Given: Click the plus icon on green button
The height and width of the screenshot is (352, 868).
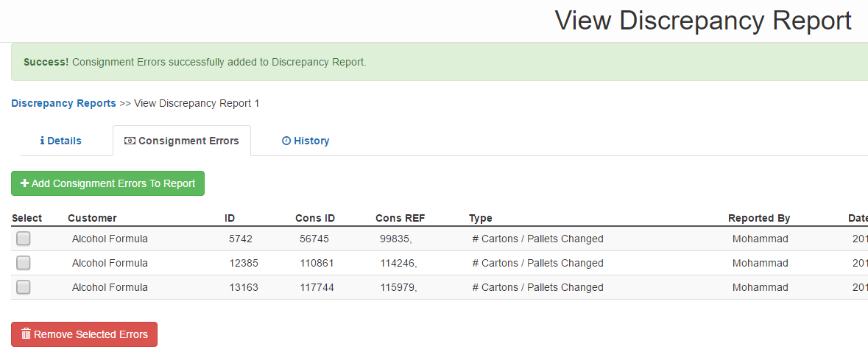Looking at the screenshot, I should 24,183.
